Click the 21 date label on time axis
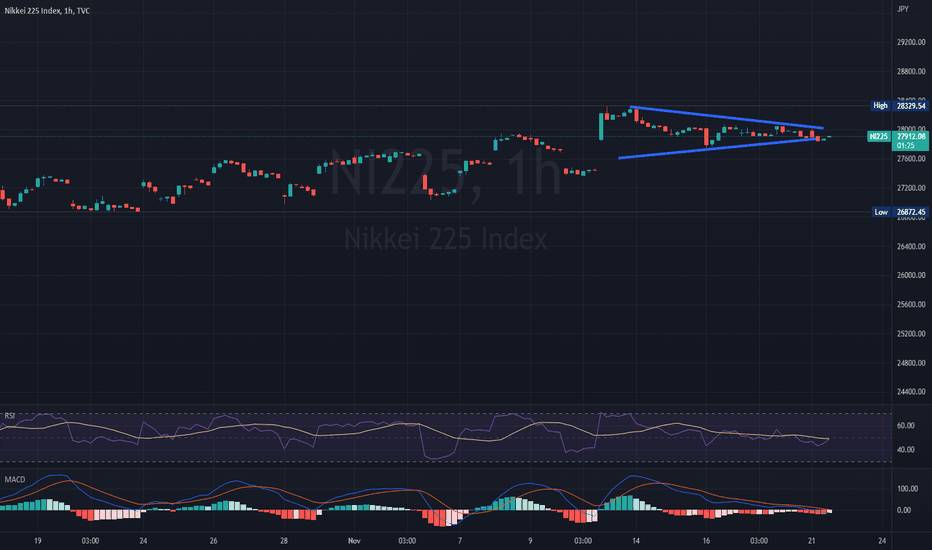932x550 pixels. tap(811, 540)
